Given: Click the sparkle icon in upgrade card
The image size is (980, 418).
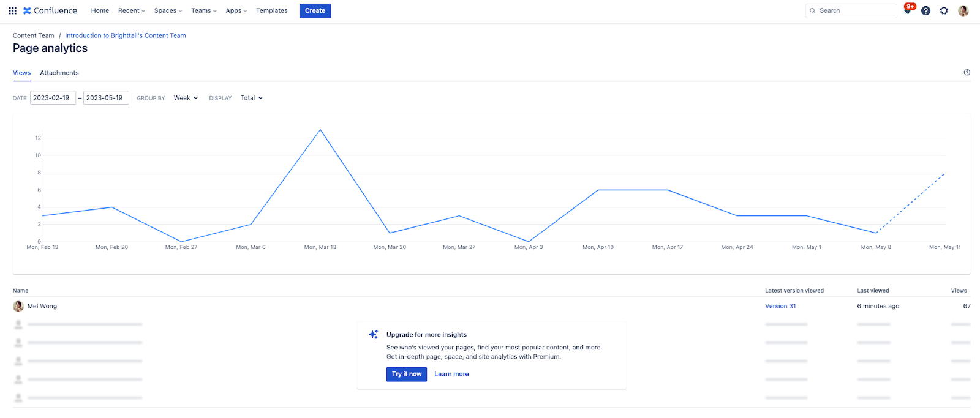Looking at the screenshot, I should point(374,334).
